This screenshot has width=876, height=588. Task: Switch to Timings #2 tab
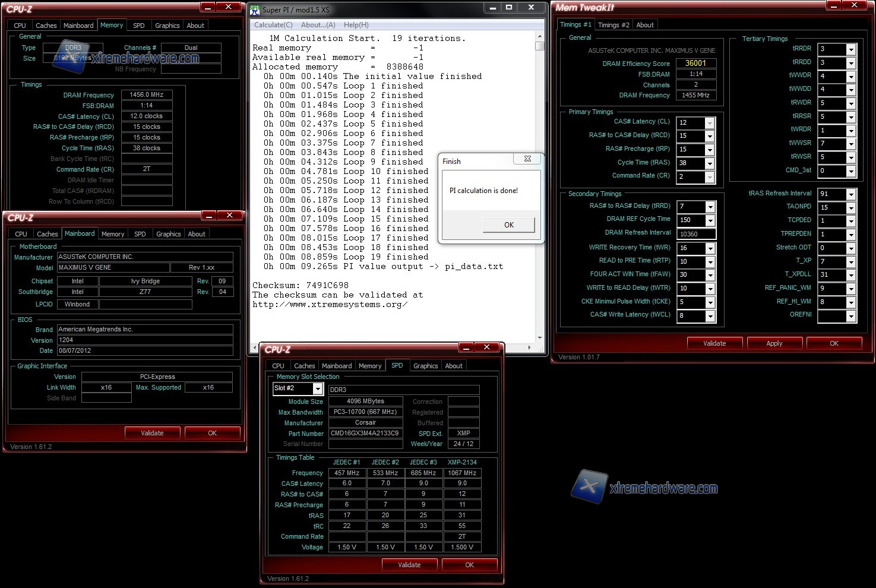(x=613, y=25)
